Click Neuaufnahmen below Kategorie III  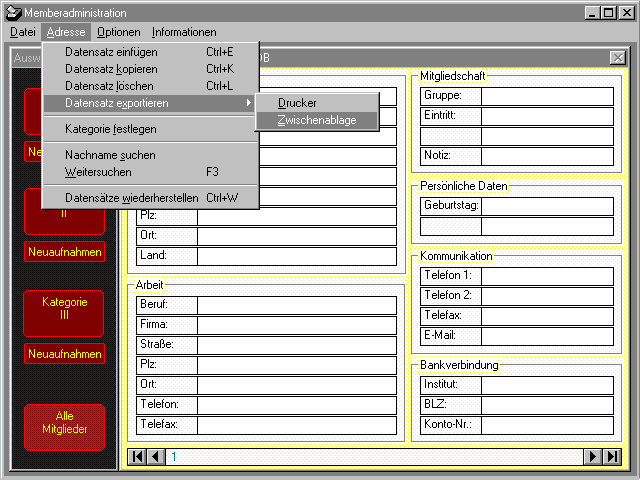65,354
